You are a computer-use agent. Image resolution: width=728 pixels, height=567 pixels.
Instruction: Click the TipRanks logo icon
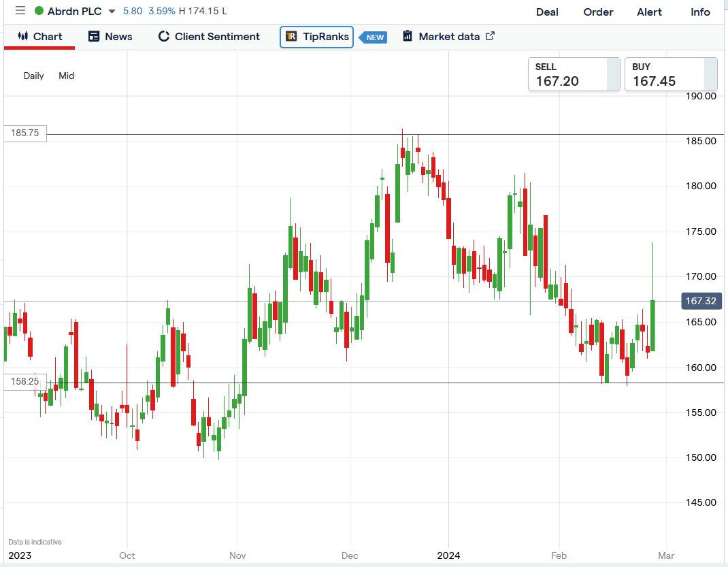pos(291,36)
